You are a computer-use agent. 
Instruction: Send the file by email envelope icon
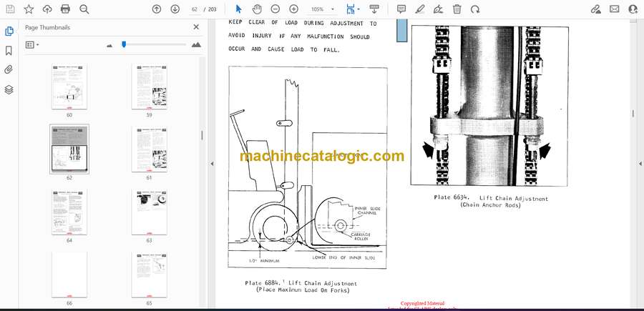coord(615,9)
